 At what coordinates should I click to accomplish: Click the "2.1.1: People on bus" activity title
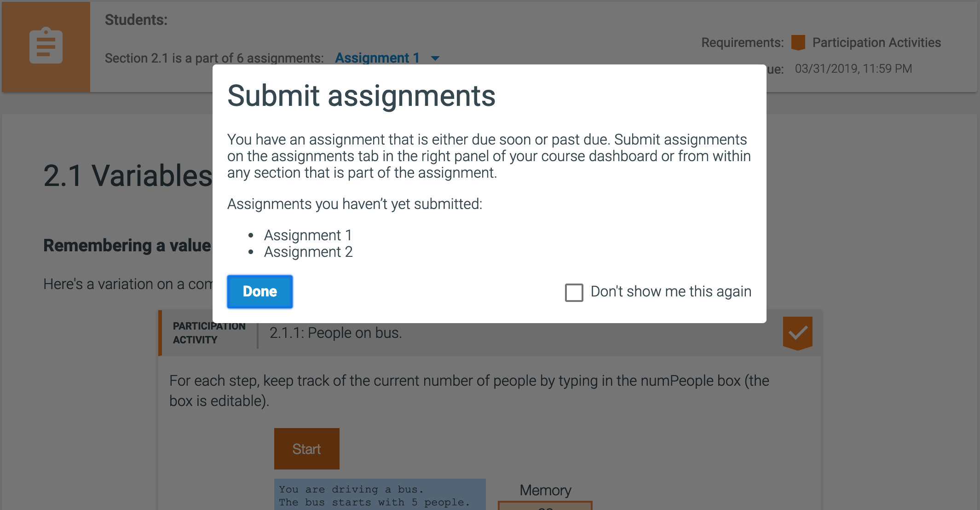pos(335,333)
